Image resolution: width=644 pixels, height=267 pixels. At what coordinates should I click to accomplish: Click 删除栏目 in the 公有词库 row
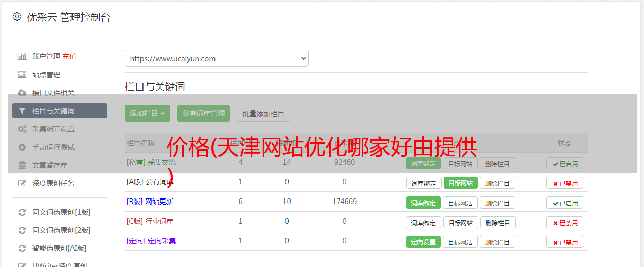(x=497, y=183)
